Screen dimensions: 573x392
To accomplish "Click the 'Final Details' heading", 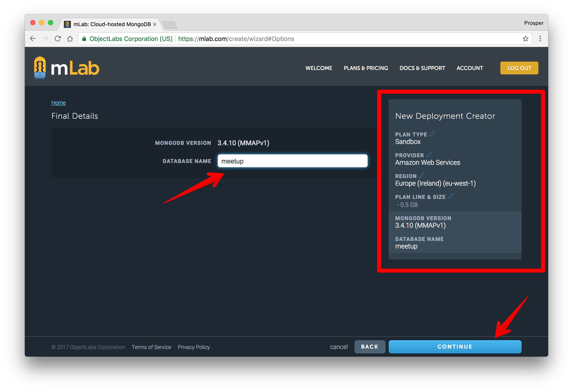I will coord(75,116).
